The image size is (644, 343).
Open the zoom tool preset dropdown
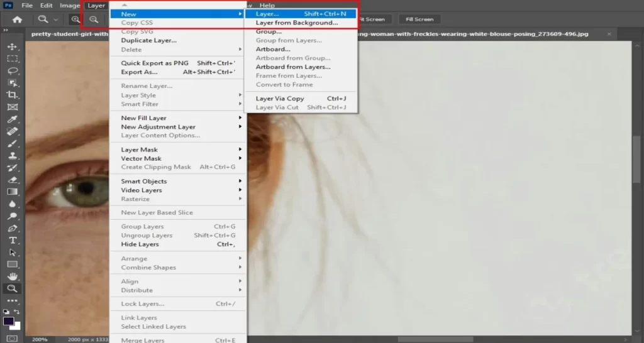[x=55, y=19]
